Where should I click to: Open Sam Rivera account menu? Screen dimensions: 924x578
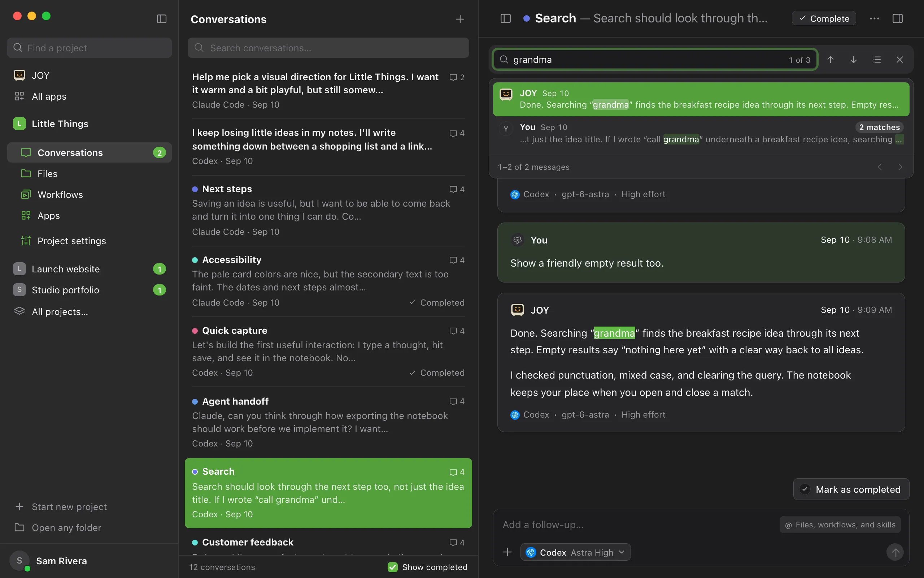90,561
